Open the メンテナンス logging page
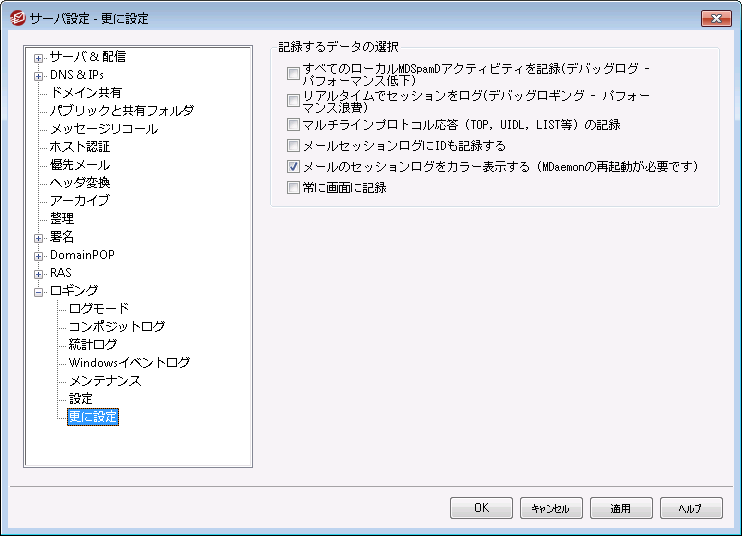 click(105, 381)
